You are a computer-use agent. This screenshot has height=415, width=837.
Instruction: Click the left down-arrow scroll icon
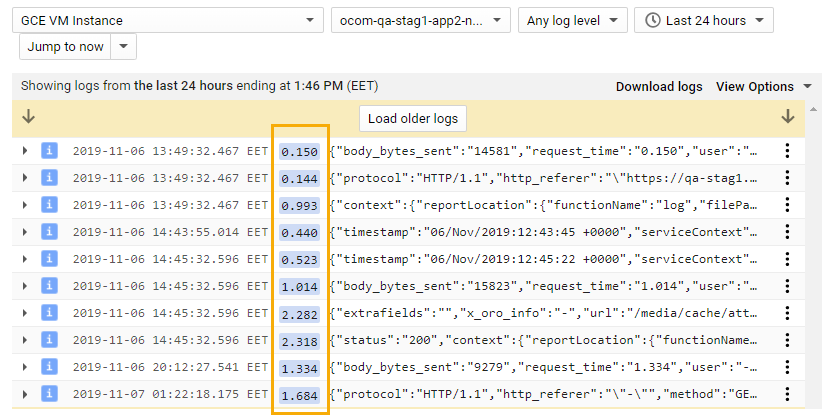coord(29,118)
